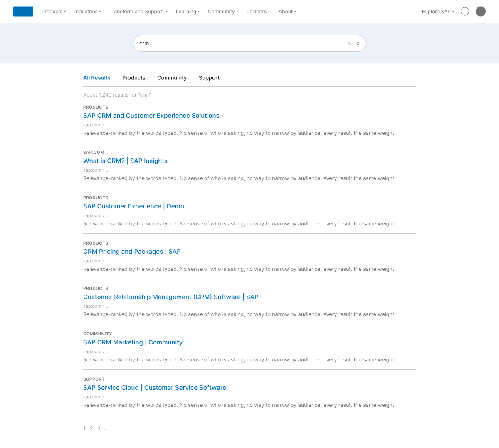Expand Transform and Support menu
Screen dimensions: 499x448
click(x=138, y=12)
